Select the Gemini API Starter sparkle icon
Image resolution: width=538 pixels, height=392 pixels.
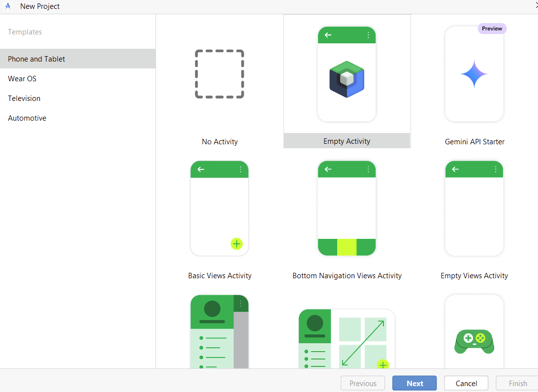pyautogui.click(x=474, y=74)
